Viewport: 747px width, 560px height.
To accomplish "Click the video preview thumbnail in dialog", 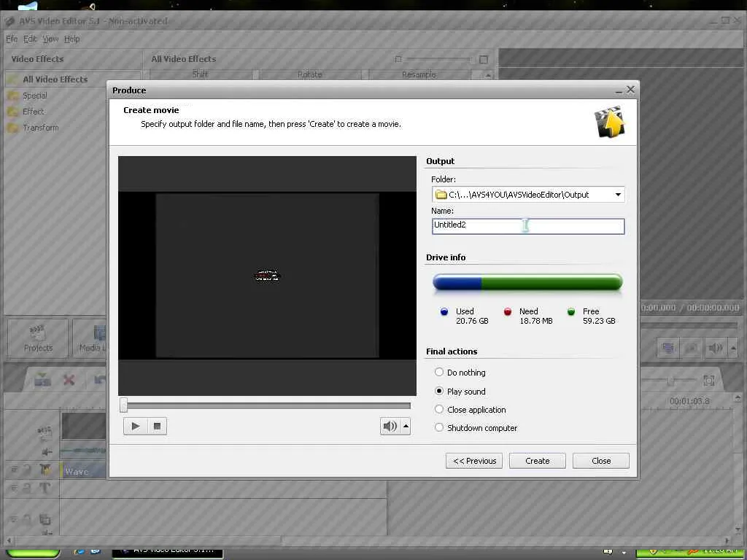I will (267, 276).
